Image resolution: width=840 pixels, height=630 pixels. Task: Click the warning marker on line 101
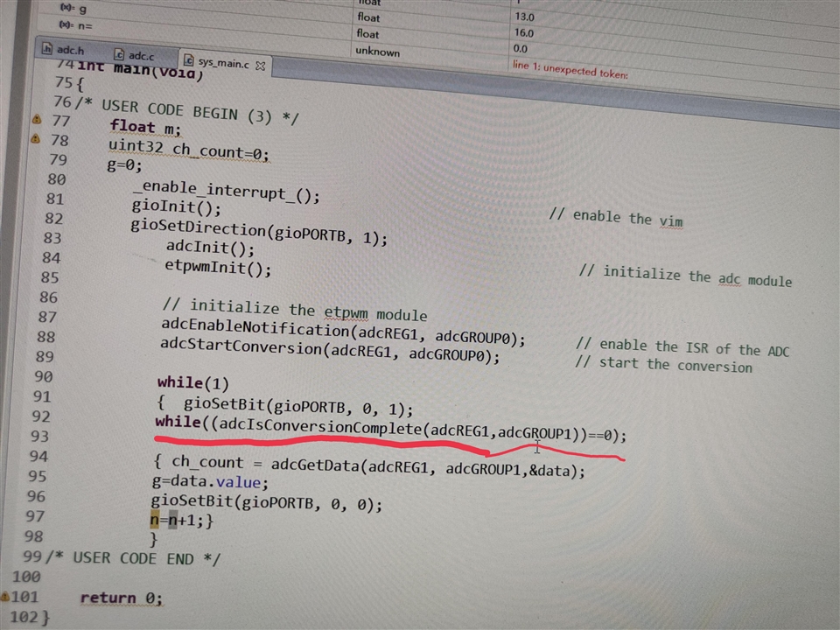[x=5, y=596]
